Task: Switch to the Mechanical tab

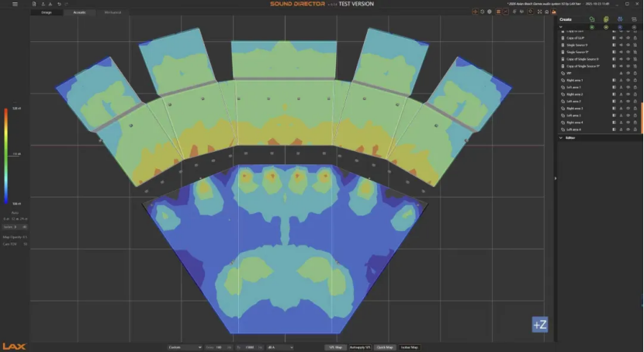Action: pyautogui.click(x=113, y=12)
